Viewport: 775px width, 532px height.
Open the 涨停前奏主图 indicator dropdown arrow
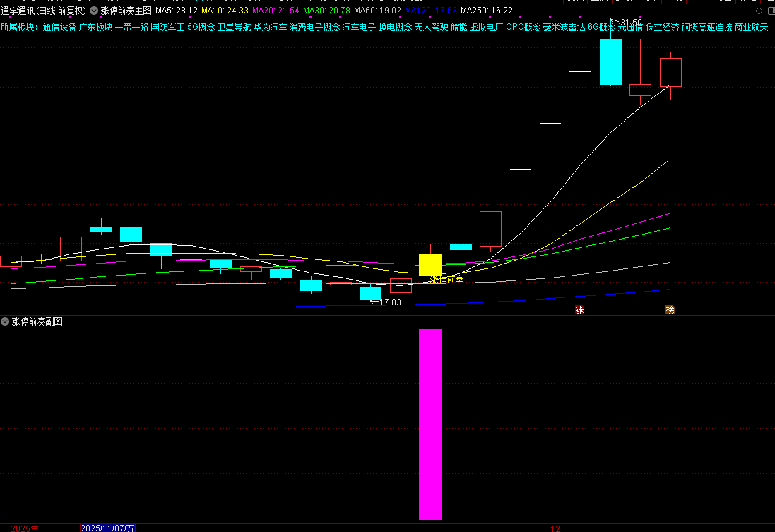point(94,11)
